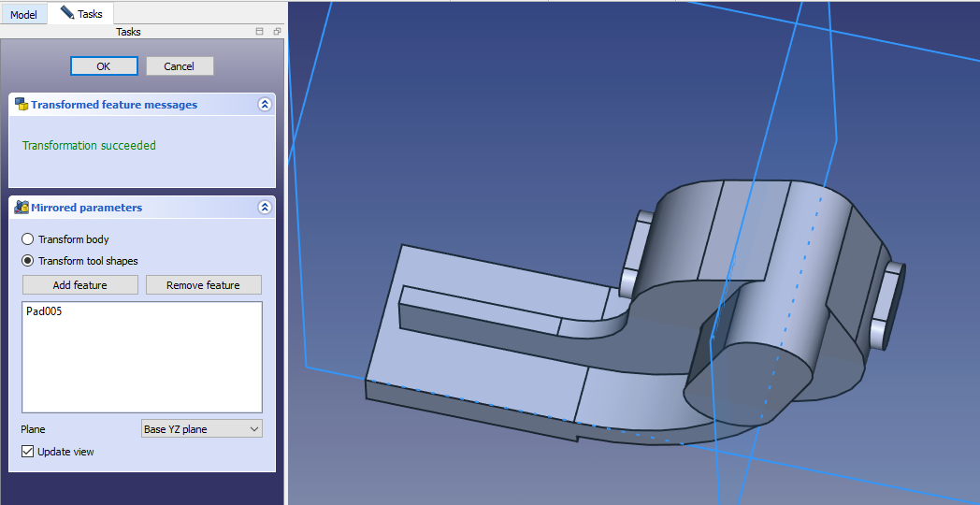Collapse the Mirrored parameters section

click(265, 208)
